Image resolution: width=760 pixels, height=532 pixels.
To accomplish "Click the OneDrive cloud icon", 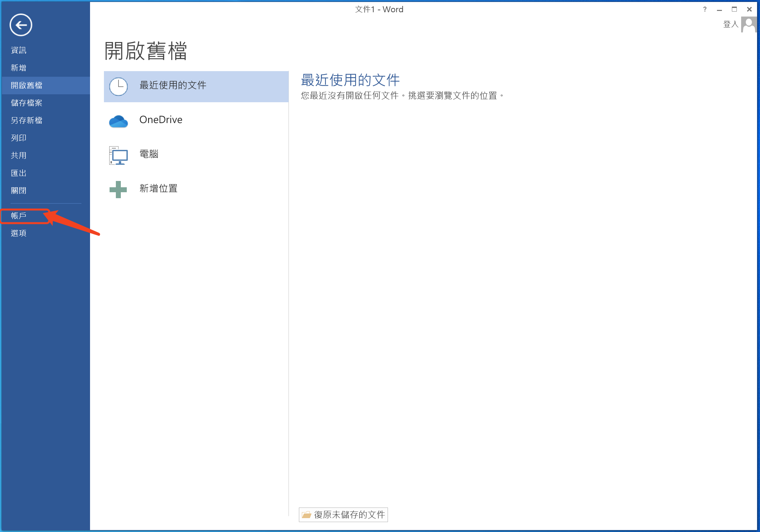I will [119, 121].
